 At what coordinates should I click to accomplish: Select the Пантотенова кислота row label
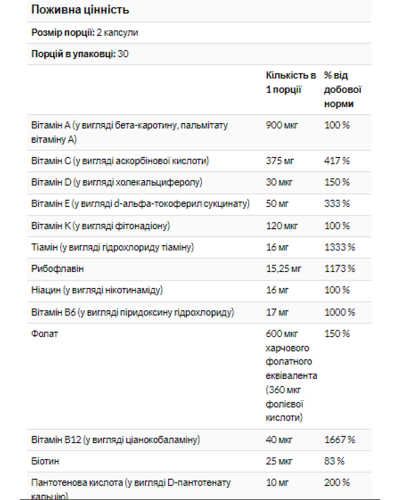tap(131, 489)
